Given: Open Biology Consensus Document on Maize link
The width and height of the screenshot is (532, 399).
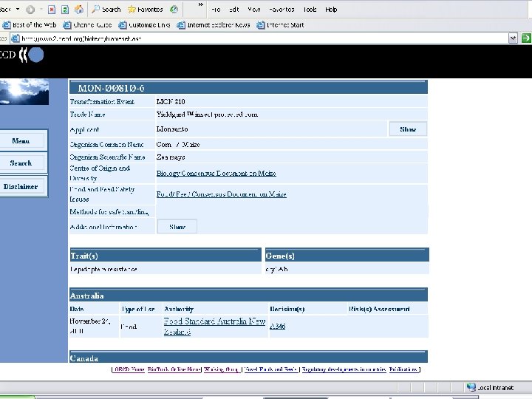Looking at the screenshot, I should [x=216, y=173].
